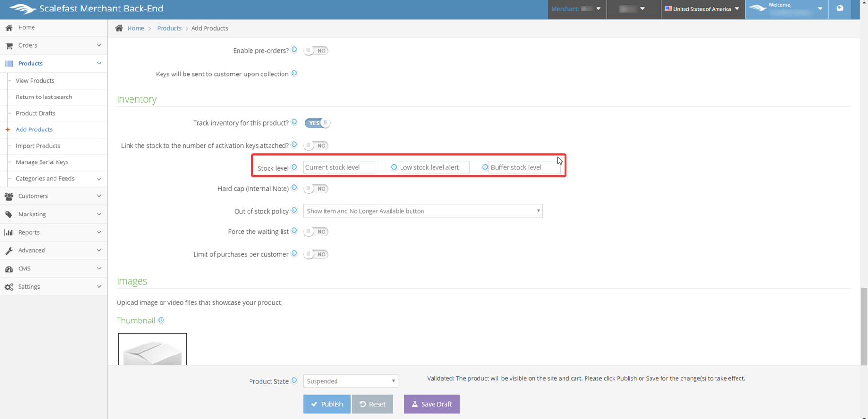Click the globe icon in the top bar
This screenshot has width=868, height=419.
click(840, 9)
